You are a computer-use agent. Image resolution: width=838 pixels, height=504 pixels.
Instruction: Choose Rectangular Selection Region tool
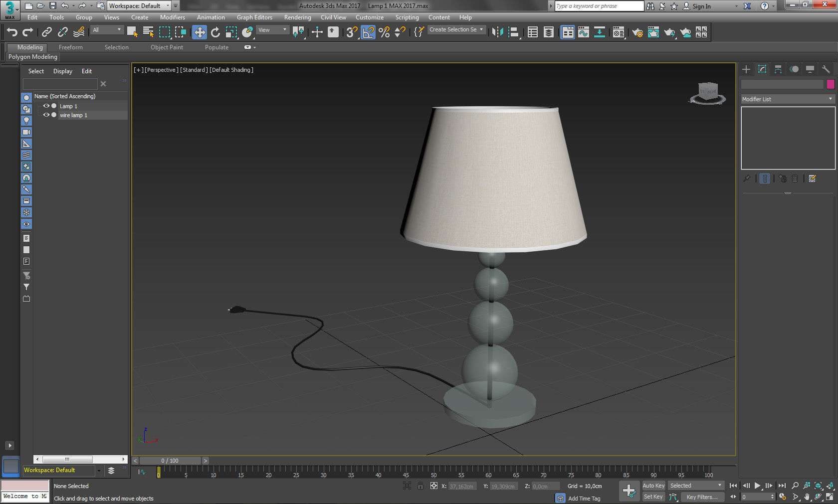(x=165, y=32)
